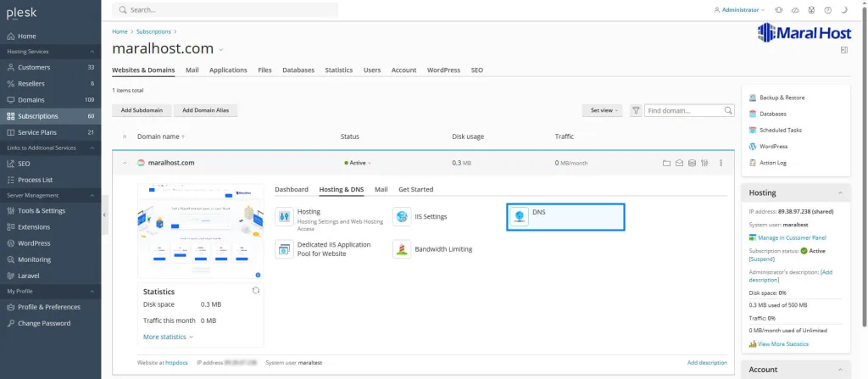
Task: Collapse the left navigation panel handle
Action: pyautogui.click(x=104, y=215)
